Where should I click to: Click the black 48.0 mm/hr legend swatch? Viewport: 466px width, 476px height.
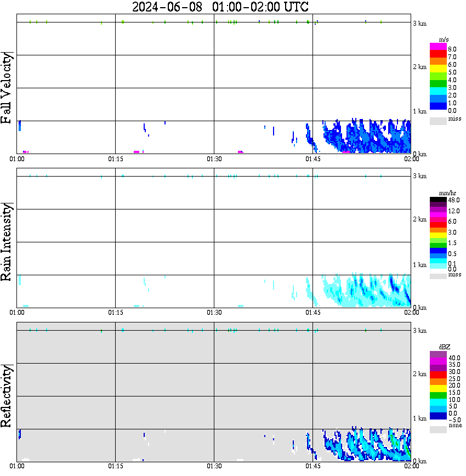click(438, 200)
